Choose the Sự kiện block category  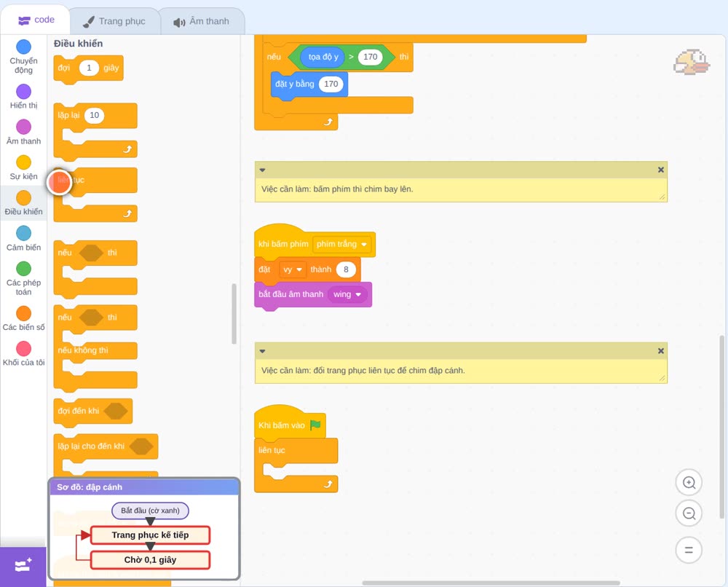[x=23, y=168]
